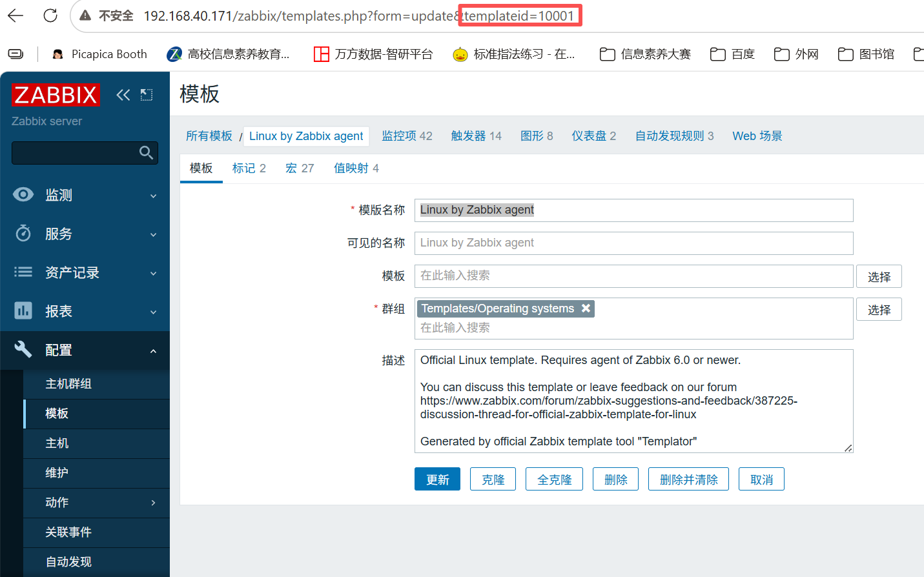Reload the page with refresh icon
Screen dimensions: 924x577
pos(50,15)
